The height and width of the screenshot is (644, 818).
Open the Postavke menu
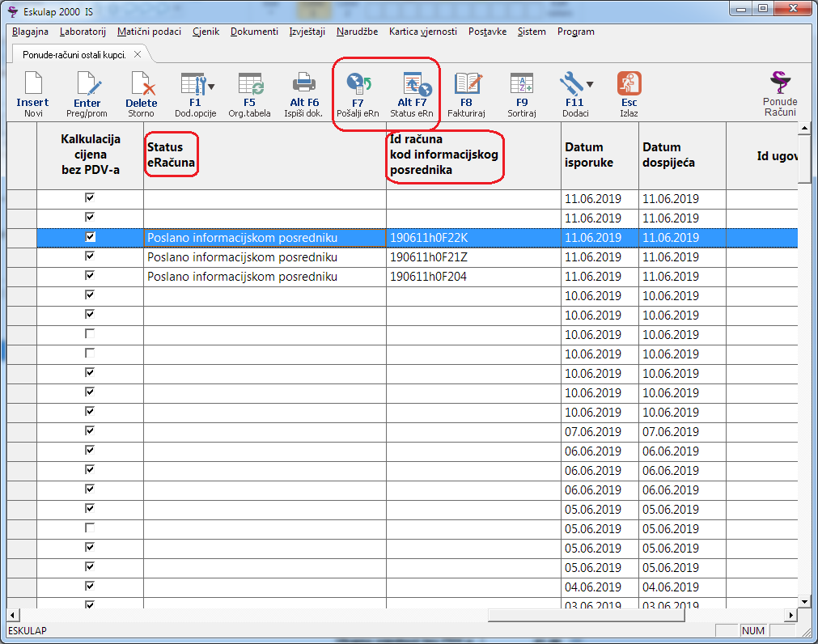click(x=487, y=32)
